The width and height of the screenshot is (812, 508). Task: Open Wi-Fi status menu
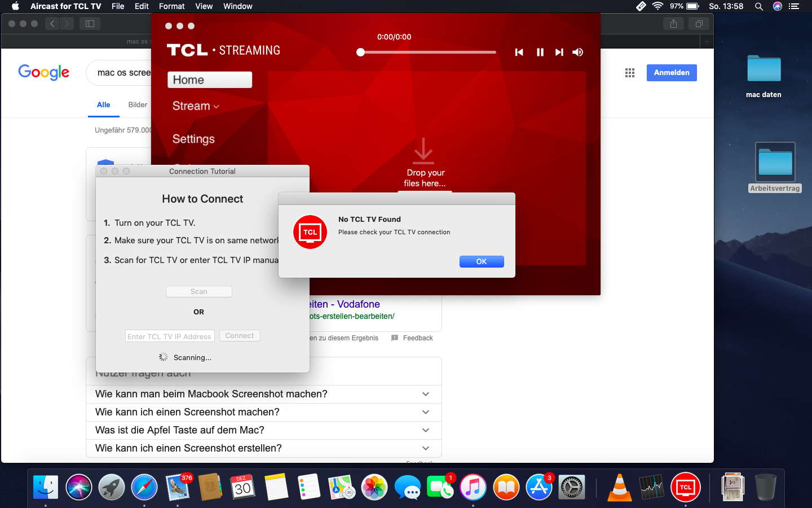coord(657,6)
